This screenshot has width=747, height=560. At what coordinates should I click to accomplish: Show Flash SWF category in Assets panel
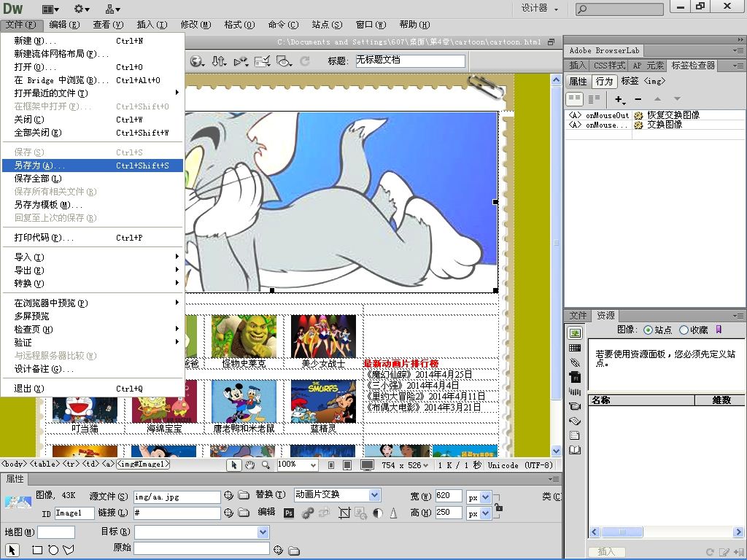[575, 377]
